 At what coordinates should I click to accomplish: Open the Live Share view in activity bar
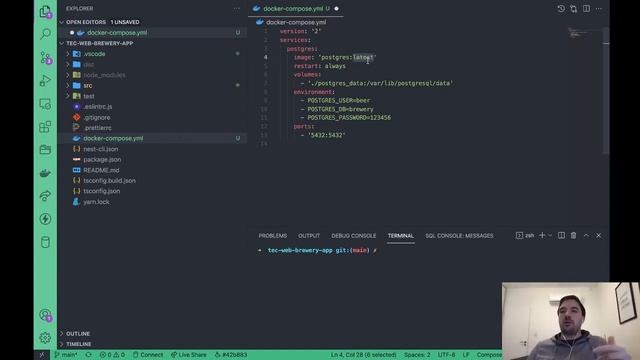(x=45, y=196)
